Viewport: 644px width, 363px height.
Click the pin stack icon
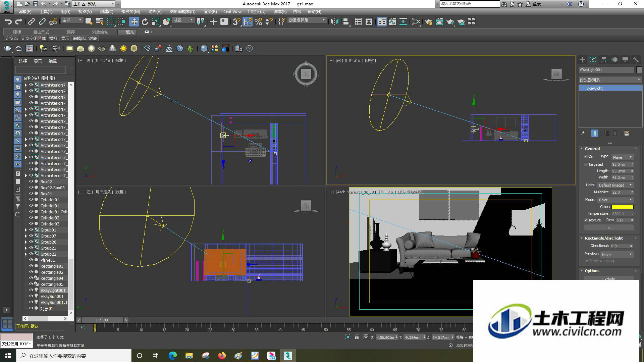(x=583, y=134)
